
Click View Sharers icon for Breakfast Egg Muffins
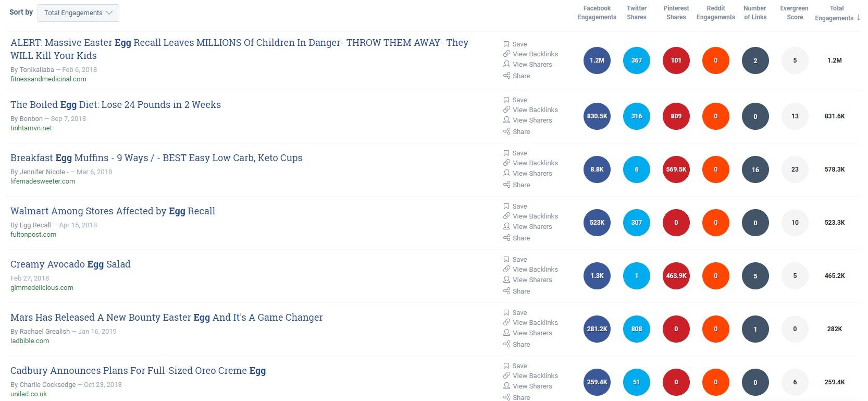tap(506, 173)
